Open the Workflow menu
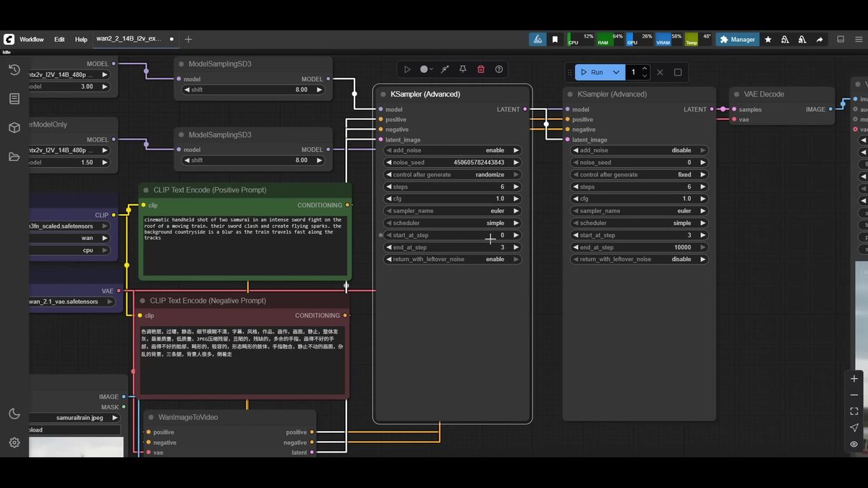This screenshot has width=868, height=488. pos(32,39)
